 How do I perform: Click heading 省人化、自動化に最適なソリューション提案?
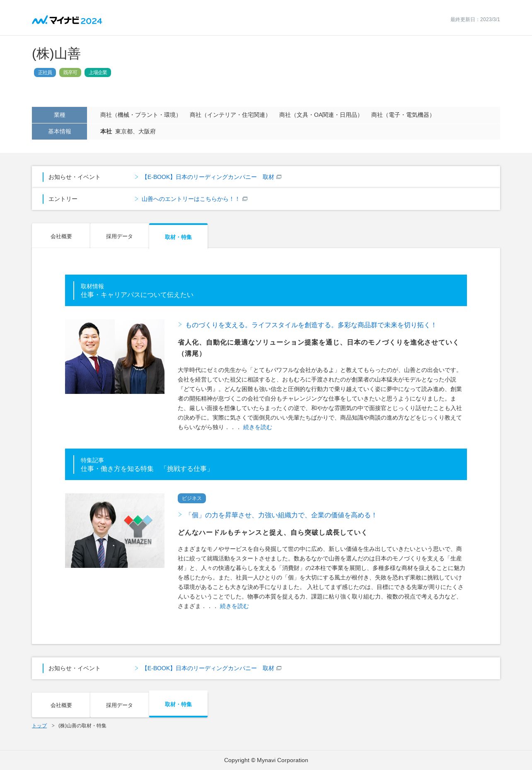[x=318, y=348]
